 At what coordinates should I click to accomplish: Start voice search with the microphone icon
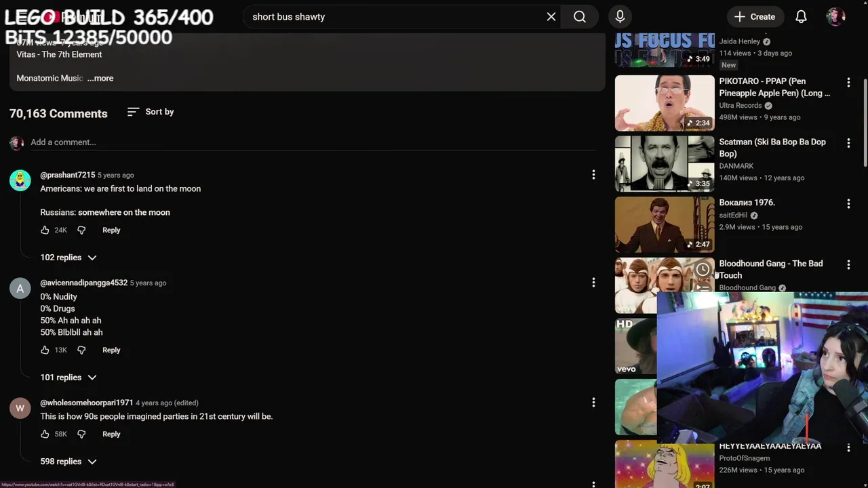pos(620,17)
